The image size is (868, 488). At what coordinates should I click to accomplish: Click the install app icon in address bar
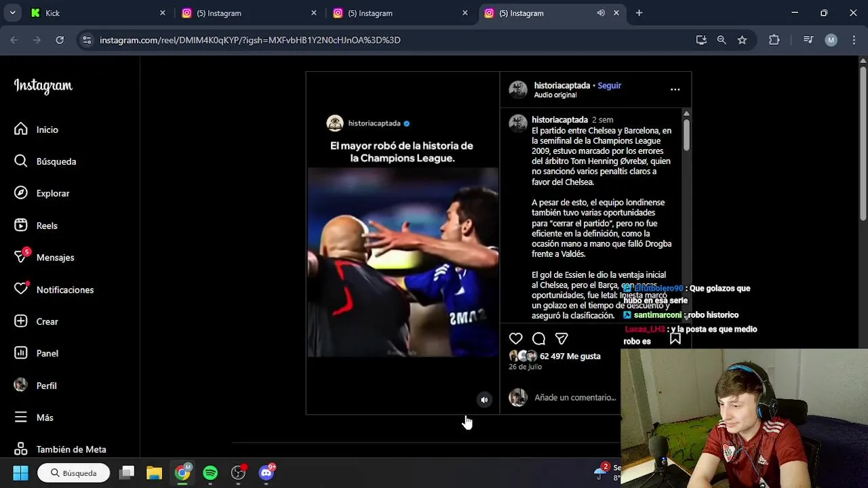point(701,40)
